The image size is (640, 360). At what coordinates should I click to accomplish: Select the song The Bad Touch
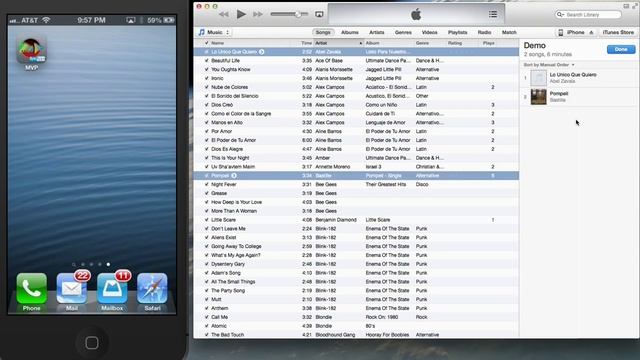(227, 335)
